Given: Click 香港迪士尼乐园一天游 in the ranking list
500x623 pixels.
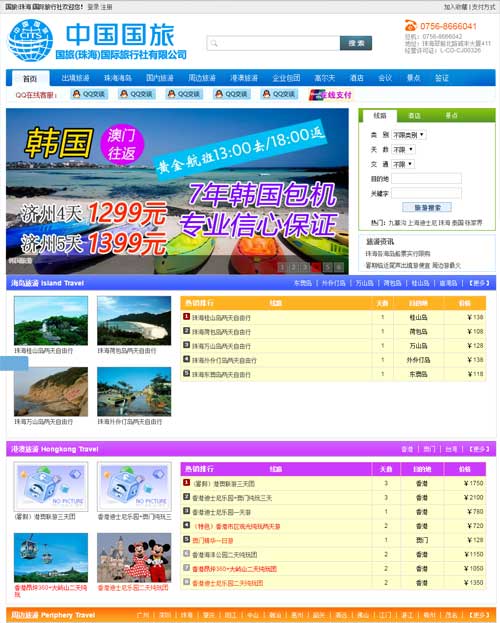Looking at the screenshot, I should coord(222,512).
